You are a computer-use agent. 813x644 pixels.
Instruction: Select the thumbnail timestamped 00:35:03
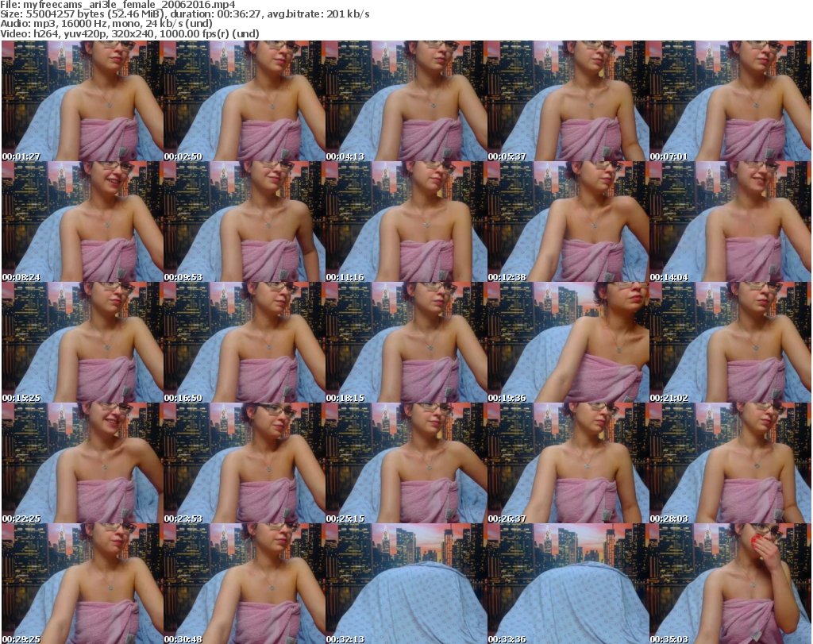pyautogui.click(x=730, y=584)
